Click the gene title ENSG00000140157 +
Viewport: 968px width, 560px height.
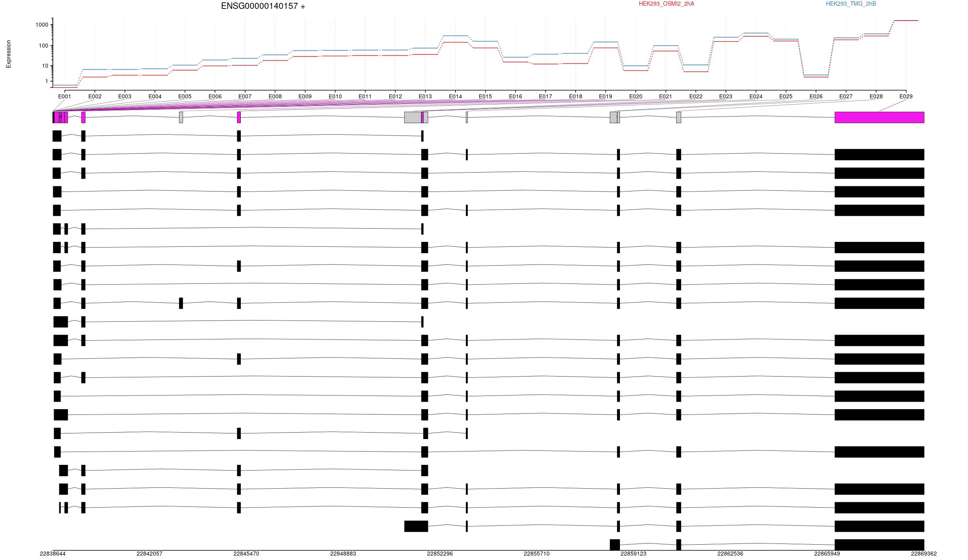coord(263,6)
